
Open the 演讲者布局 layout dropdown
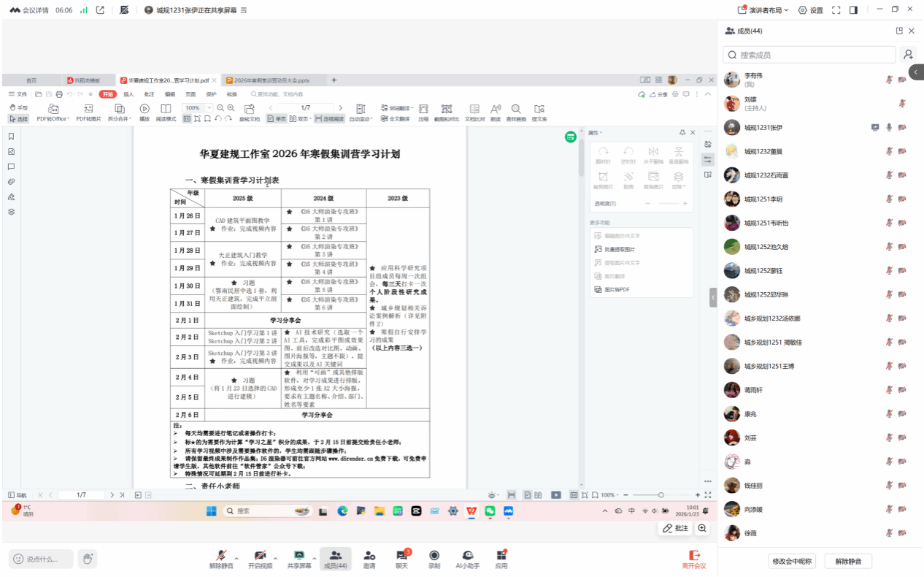point(764,10)
